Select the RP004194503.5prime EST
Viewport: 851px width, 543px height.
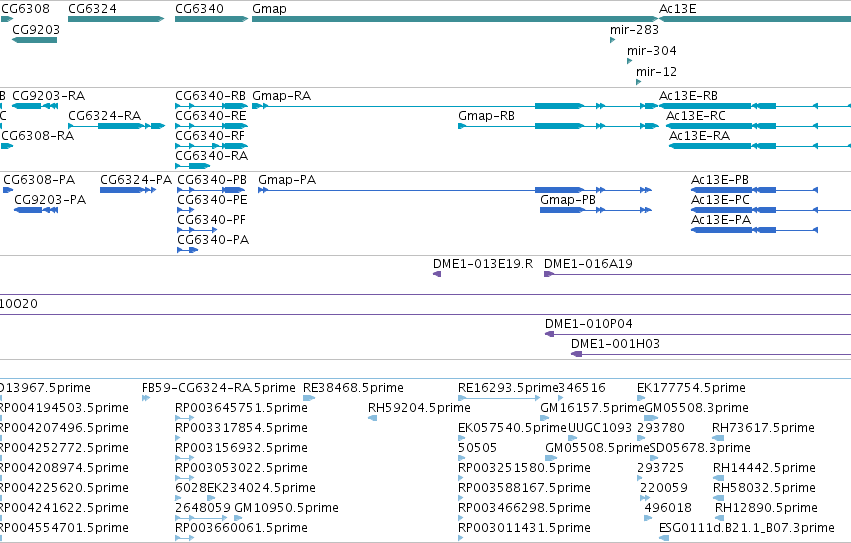[x=64, y=408]
